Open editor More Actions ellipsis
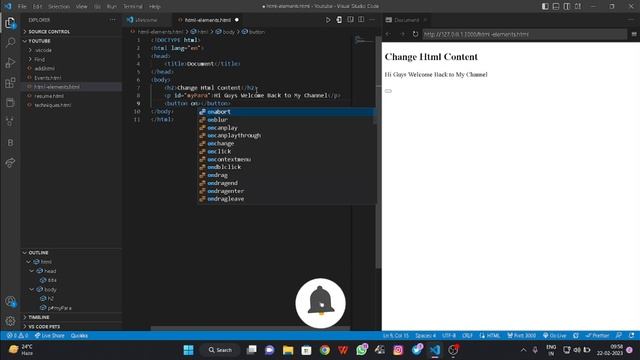The width and height of the screenshot is (640, 360). point(372,20)
